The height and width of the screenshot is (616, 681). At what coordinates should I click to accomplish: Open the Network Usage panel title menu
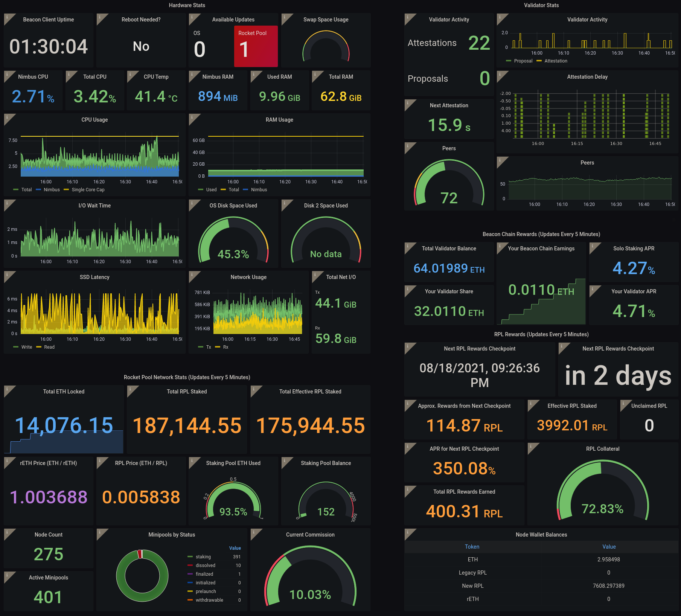click(x=248, y=277)
